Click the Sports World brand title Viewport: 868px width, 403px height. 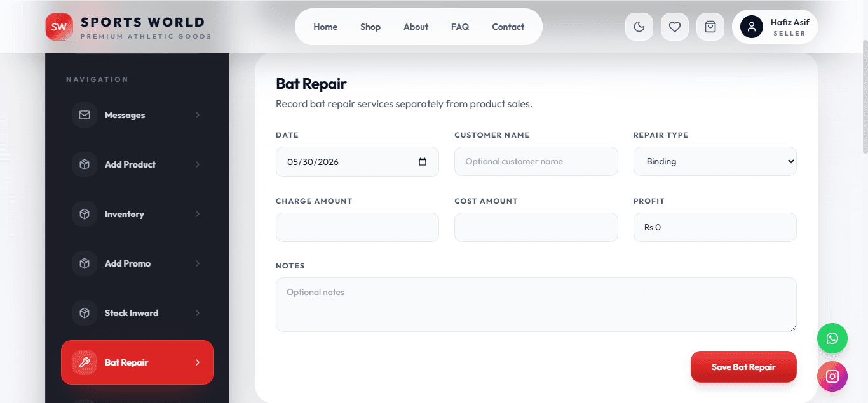point(143,22)
